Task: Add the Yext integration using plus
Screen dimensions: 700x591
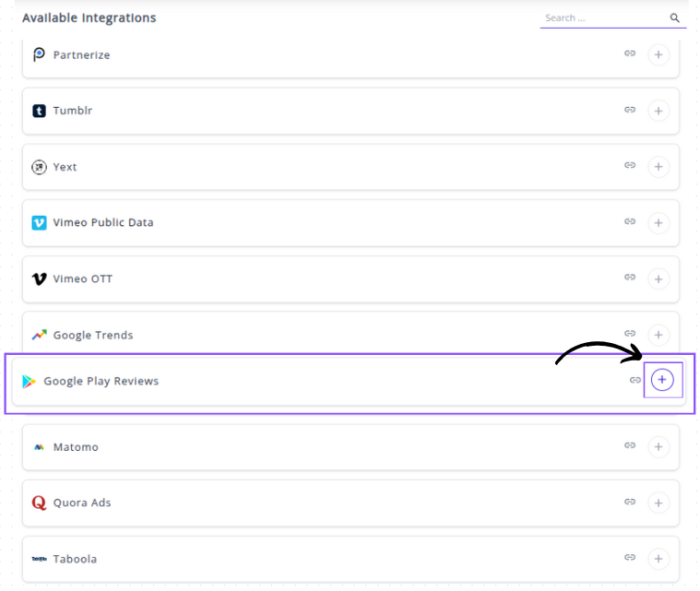Action: coord(658,167)
